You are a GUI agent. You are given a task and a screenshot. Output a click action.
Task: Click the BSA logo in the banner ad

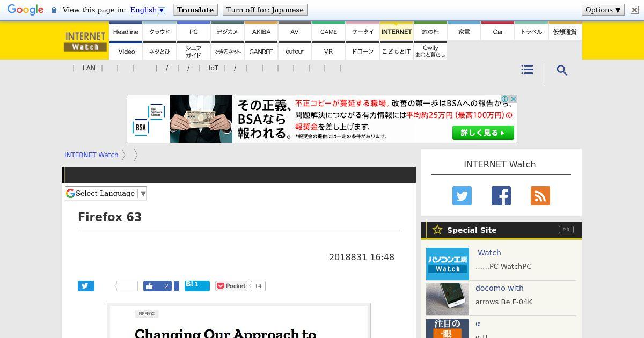point(149,119)
